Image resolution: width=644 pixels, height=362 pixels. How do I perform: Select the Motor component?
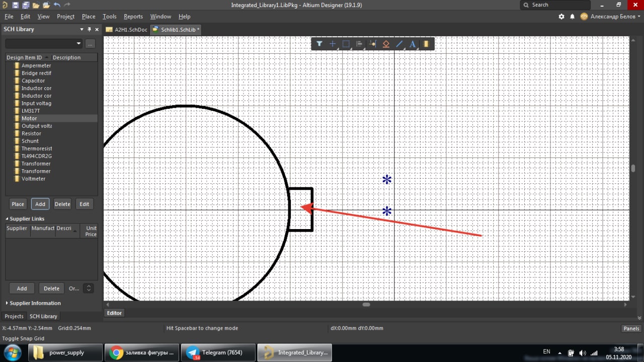(x=29, y=118)
